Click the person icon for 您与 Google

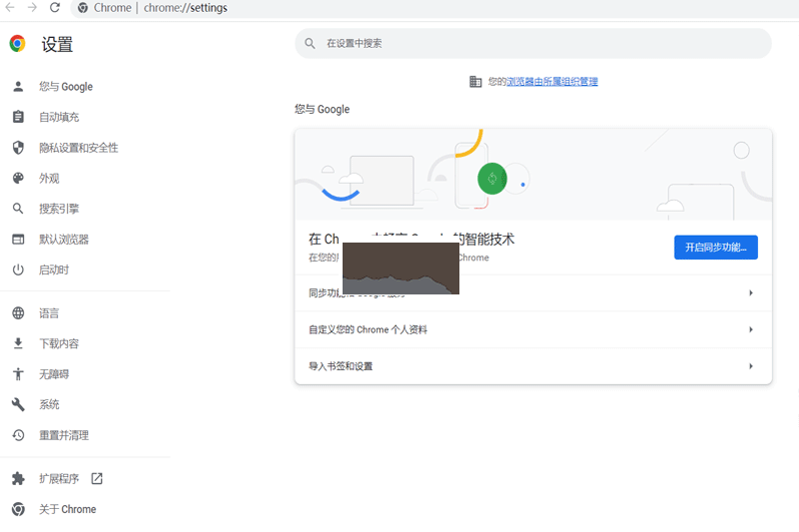[x=18, y=87]
